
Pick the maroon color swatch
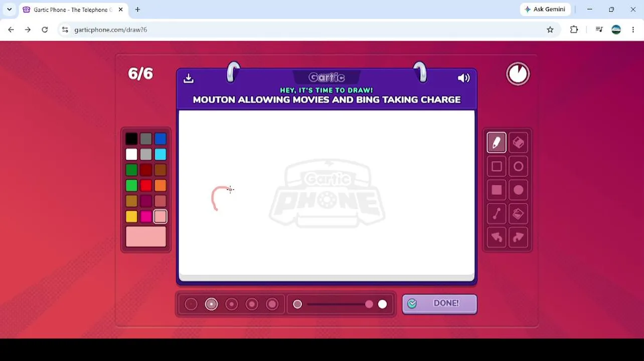[146, 201]
